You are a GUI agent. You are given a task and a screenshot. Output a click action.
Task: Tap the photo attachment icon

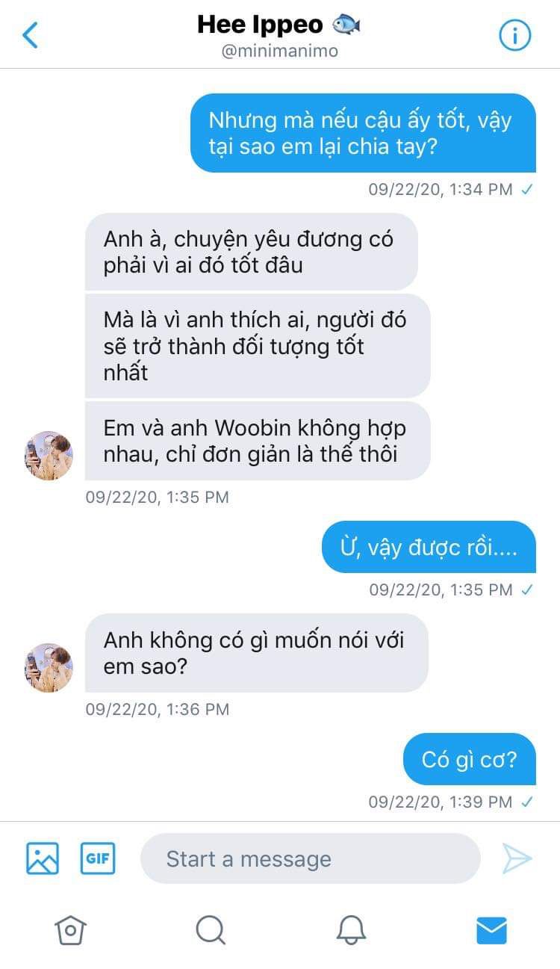pos(43,858)
